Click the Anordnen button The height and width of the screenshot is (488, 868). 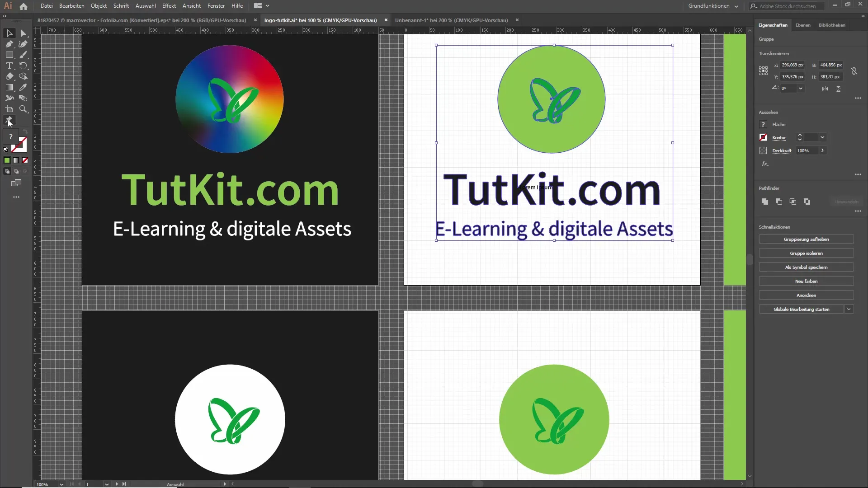[806, 295]
